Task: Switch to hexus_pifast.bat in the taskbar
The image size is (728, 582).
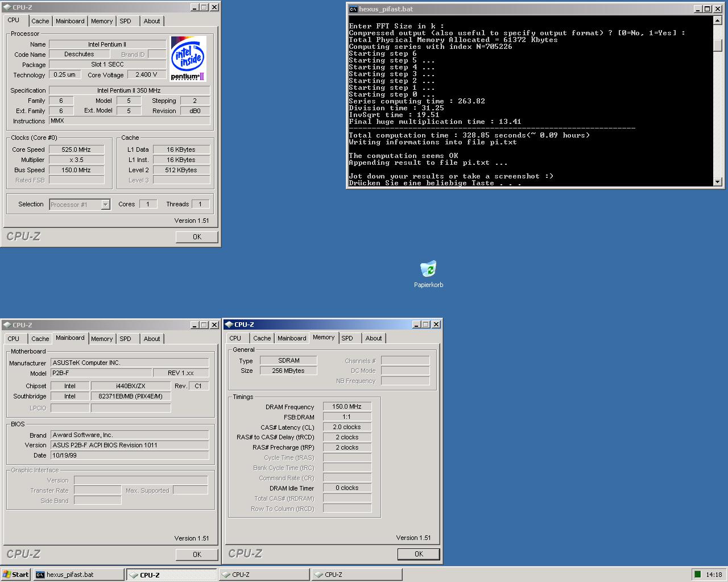Action: pos(78,575)
